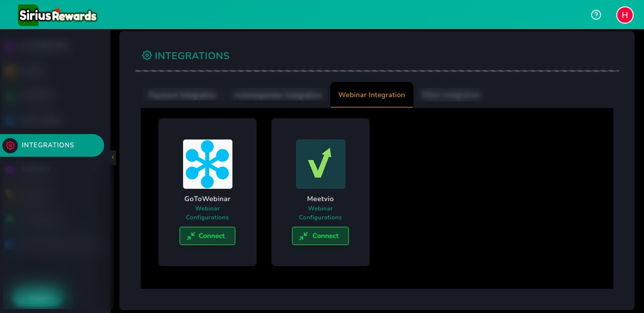
Task: Click the SiriusRewards logo
Action: click(57, 15)
